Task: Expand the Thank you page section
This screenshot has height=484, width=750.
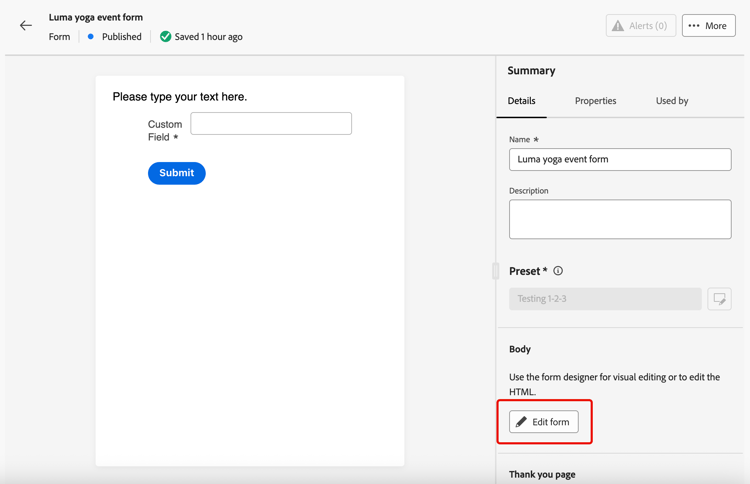Action: click(542, 474)
